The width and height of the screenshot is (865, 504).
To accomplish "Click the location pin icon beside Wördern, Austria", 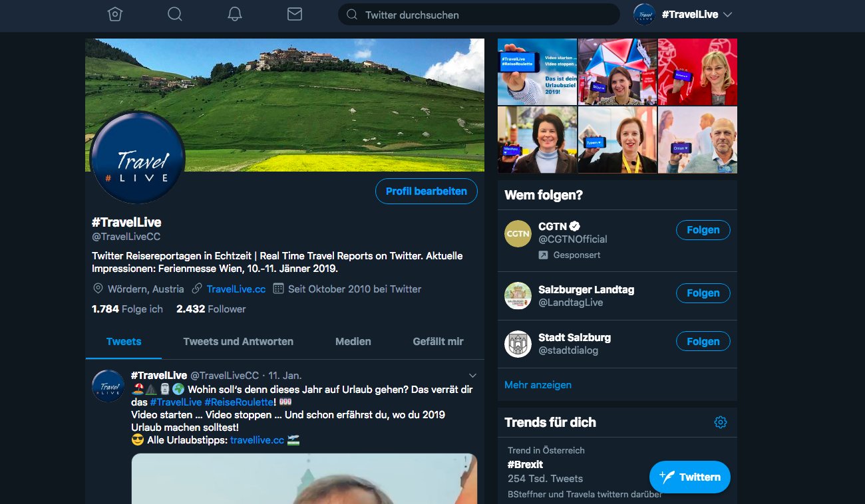I will pos(98,289).
